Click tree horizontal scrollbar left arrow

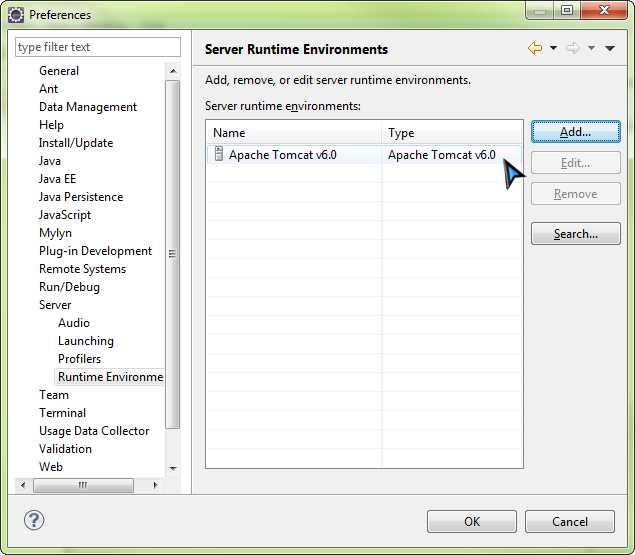click(23, 485)
